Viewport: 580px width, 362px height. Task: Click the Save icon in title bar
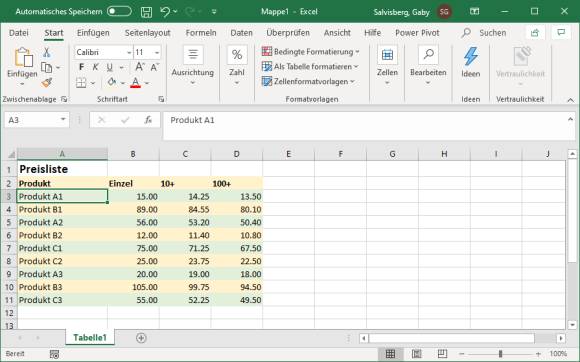click(x=146, y=12)
